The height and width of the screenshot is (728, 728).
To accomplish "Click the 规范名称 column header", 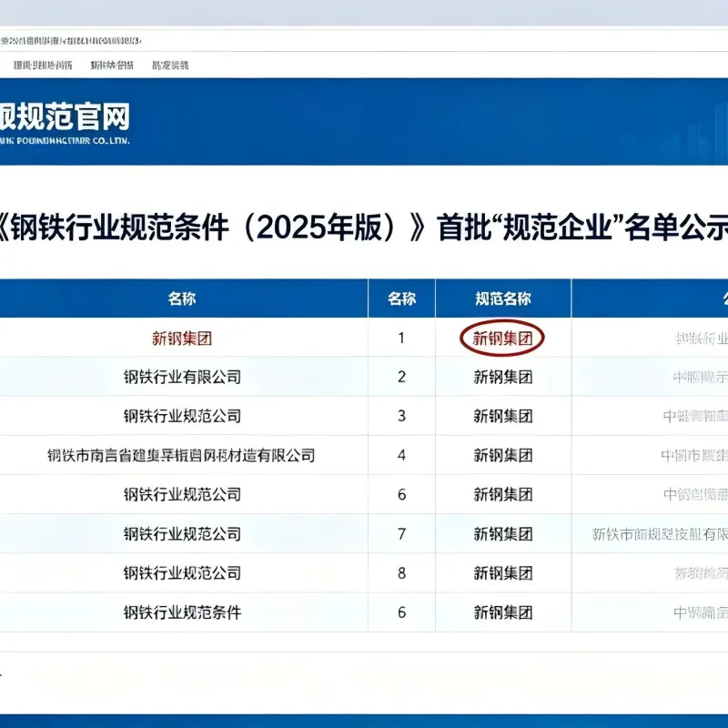I will (x=503, y=298).
